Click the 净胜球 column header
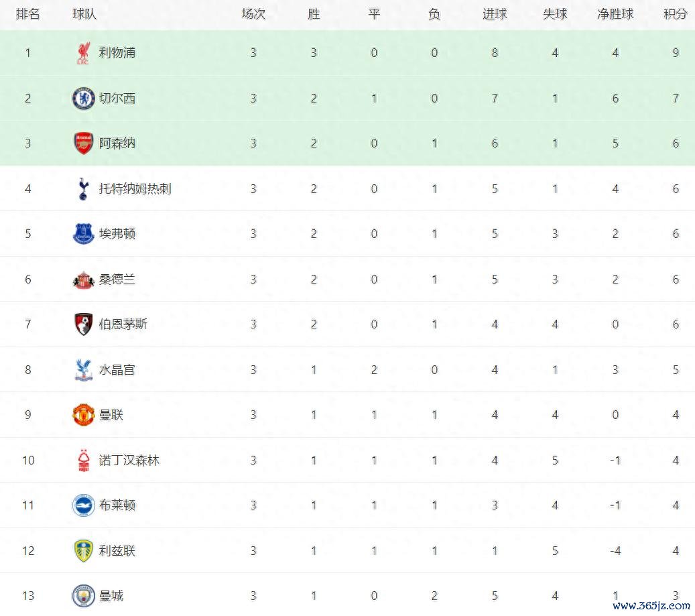Screen dimensions: 695x616 (x=615, y=14)
